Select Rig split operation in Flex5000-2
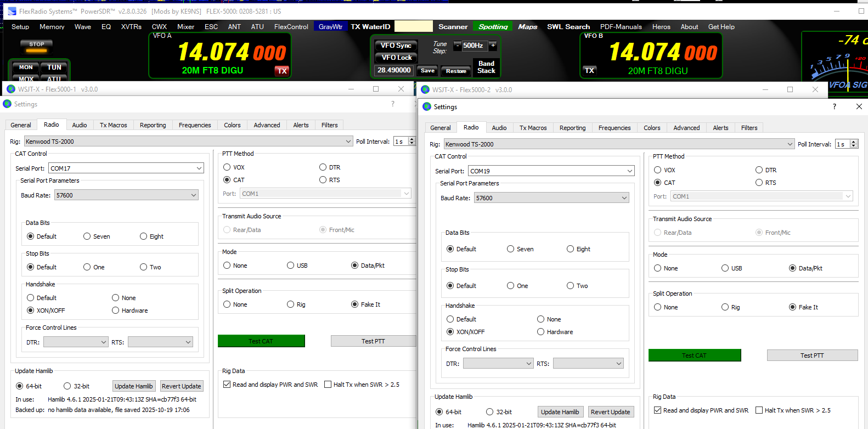Screen dimensions: 868x429 point(725,307)
